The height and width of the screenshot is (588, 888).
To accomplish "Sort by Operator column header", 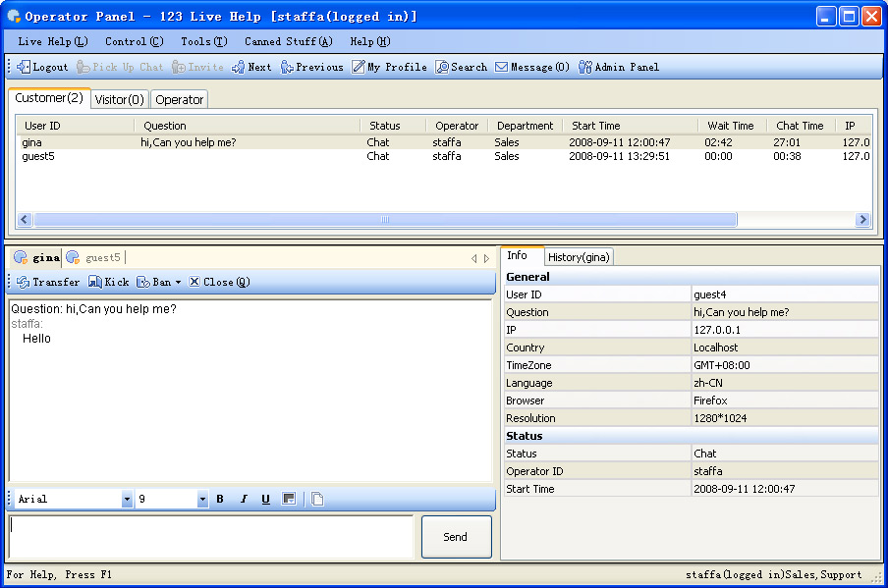I will 457,126.
